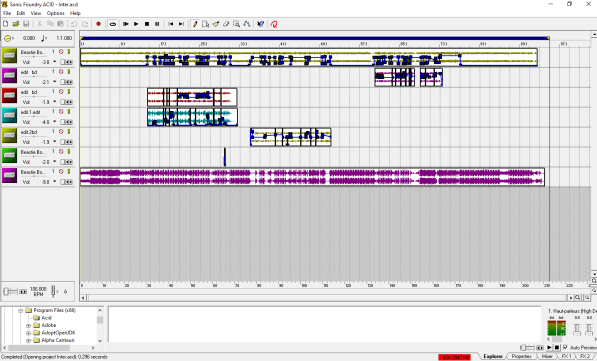Select the edit2bd clip on the timeline

291,137
